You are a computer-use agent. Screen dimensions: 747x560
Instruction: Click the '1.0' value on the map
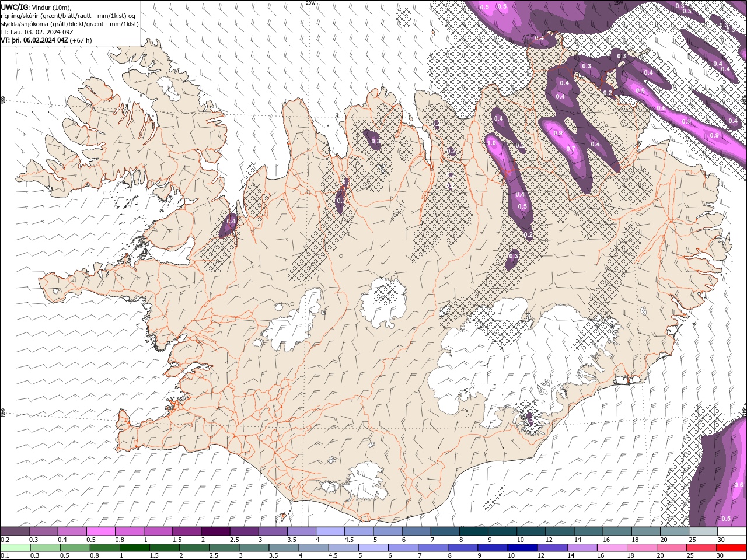click(x=491, y=143)
